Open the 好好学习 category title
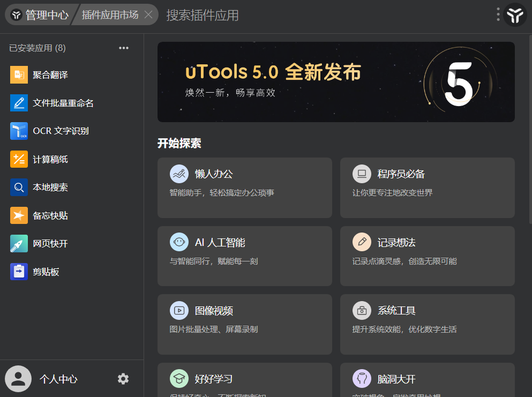Screen dimensions: 532x397 [x=214, y=379]
